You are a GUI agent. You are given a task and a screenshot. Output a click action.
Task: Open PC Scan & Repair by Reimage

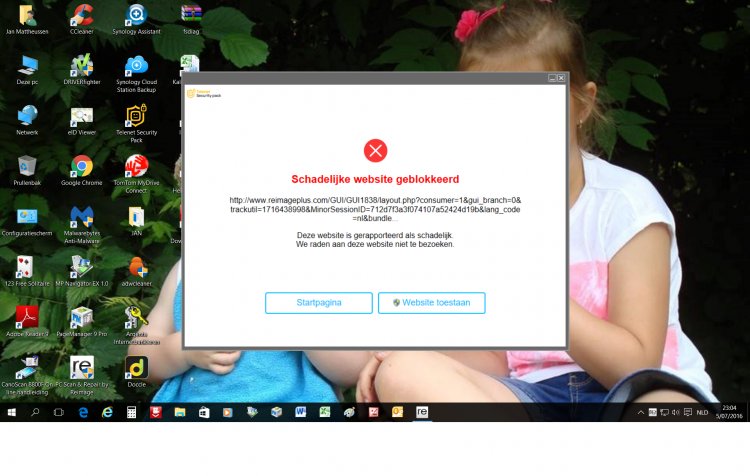[x=82, y=367]
